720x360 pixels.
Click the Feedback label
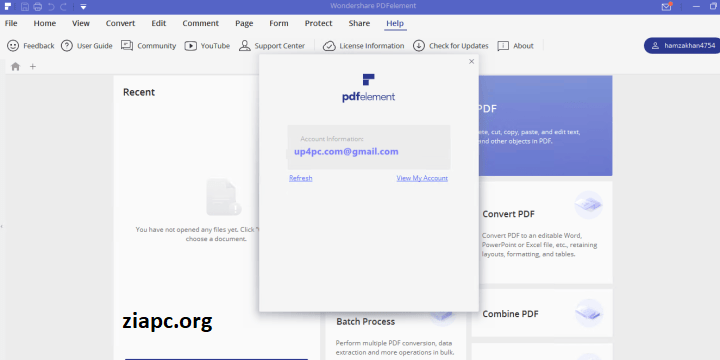(39, 45)
